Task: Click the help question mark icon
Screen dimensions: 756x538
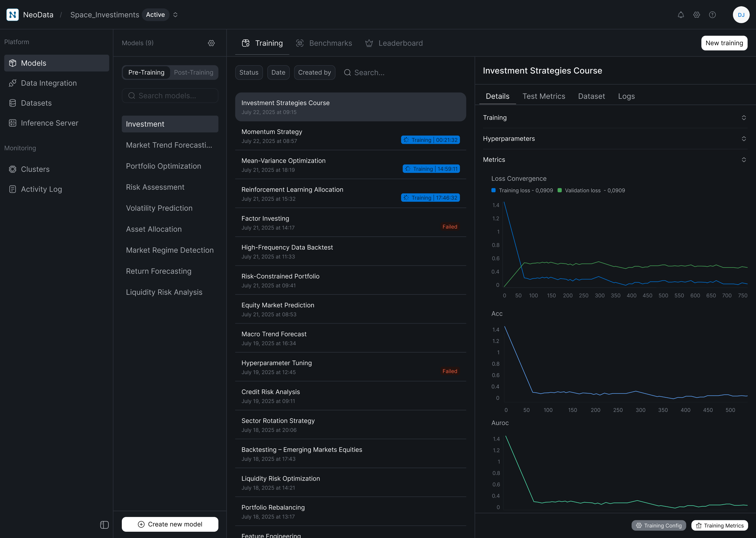Action: [712, 15]
